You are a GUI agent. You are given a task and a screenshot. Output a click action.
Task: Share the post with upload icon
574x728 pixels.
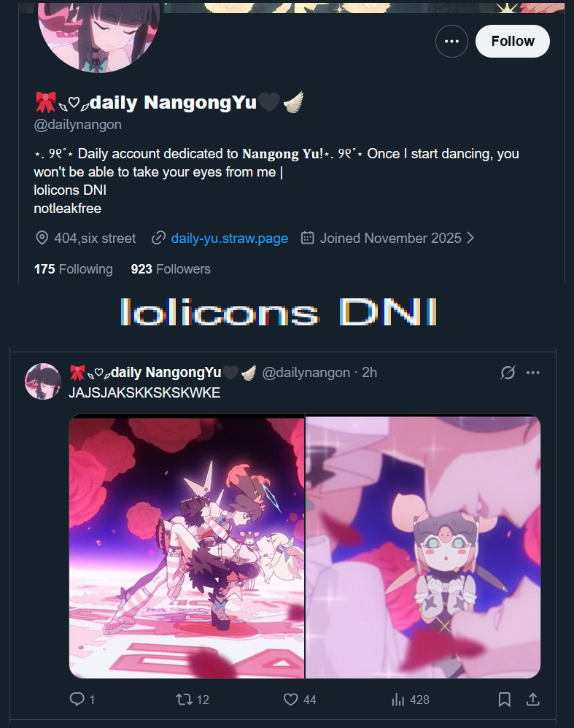(x=533, y=700)
